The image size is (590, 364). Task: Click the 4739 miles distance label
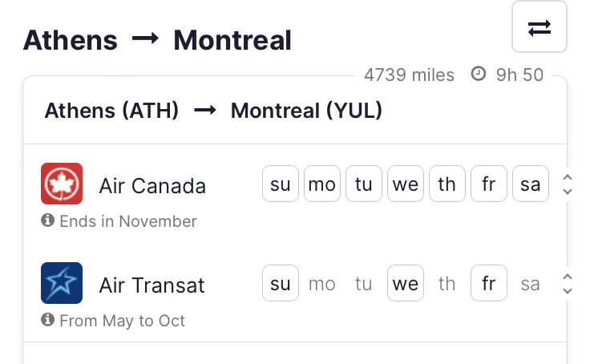point(410,75)
